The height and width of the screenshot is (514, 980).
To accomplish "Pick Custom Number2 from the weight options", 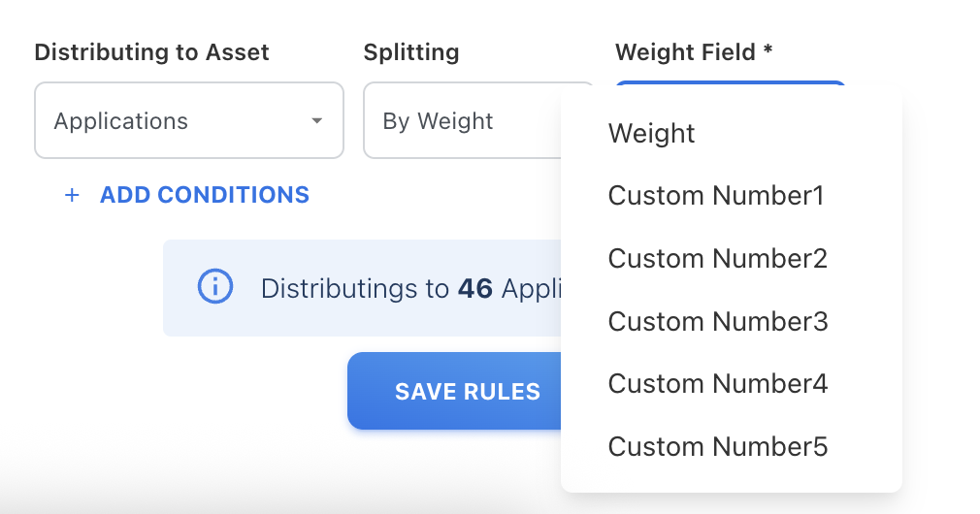I will coord(717,259).
